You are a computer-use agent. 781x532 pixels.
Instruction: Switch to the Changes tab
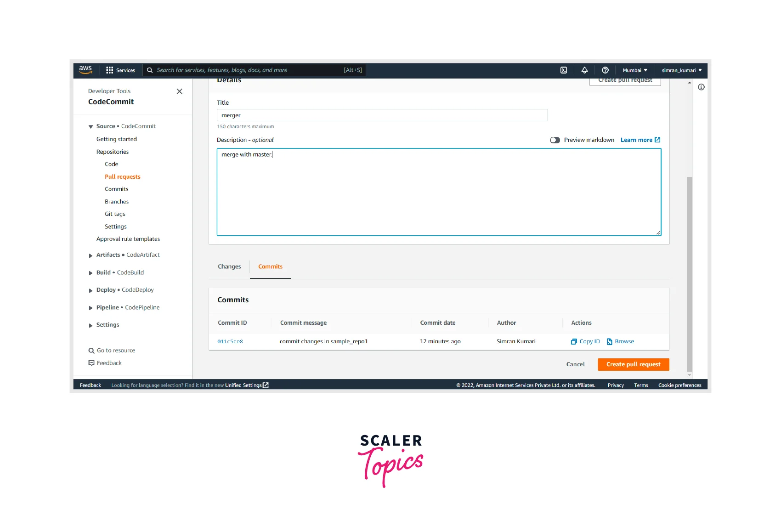click(229, 266)
